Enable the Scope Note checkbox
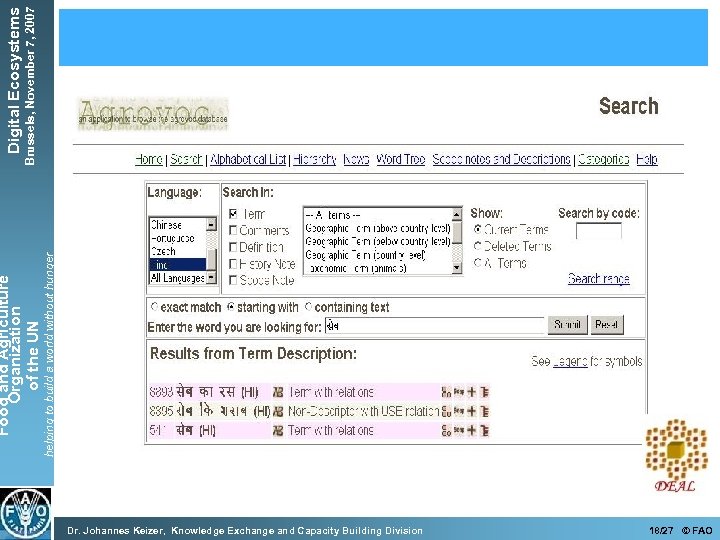 pyautogui.click(x=233, y=280)
